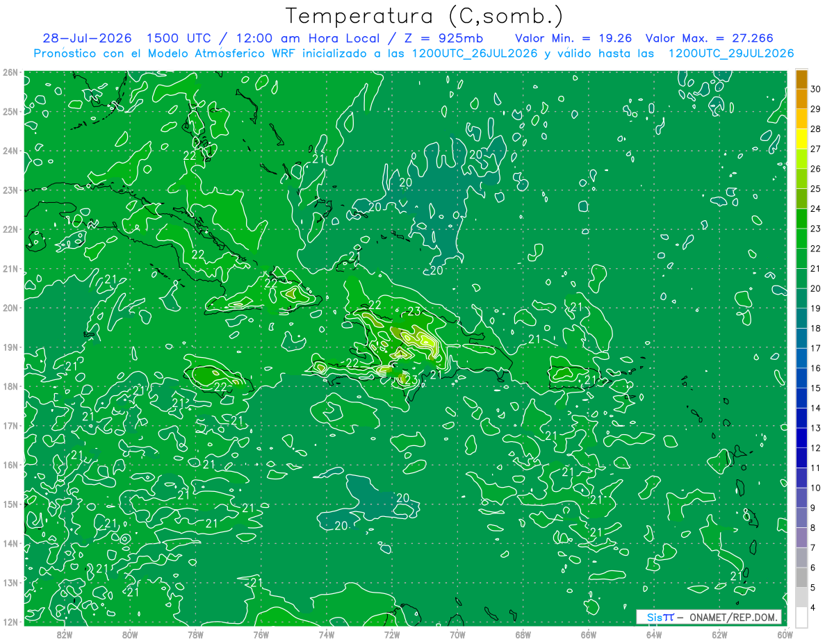834x644 pixels.
Task: Click the '78W' longitude axis label
Action: pyautogui.click(x=195, y=634)
